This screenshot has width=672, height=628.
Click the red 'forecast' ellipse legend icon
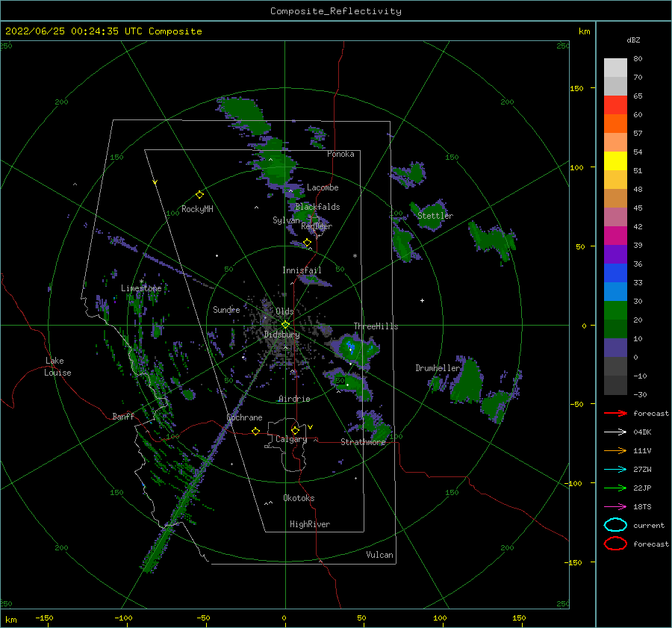point(615,544)
